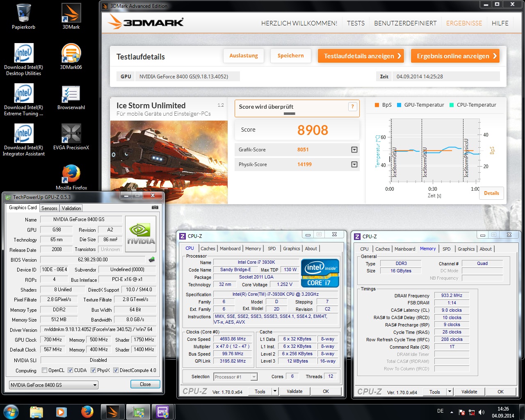Image resolution: width=525 pixels, height=420 pixels.
Task: Toggle the DirectCompute 4.0 checkbox
Action: (x=116, y=370)
